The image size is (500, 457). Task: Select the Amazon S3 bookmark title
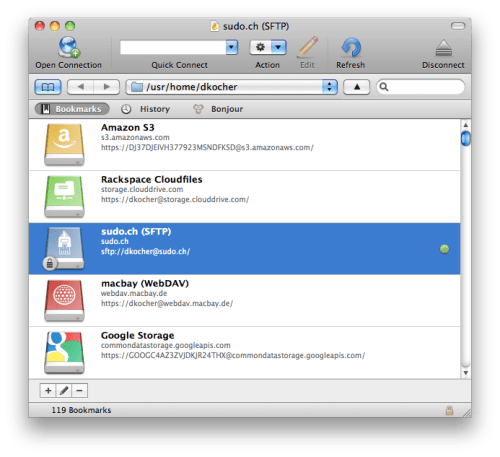tap(128, 128)
